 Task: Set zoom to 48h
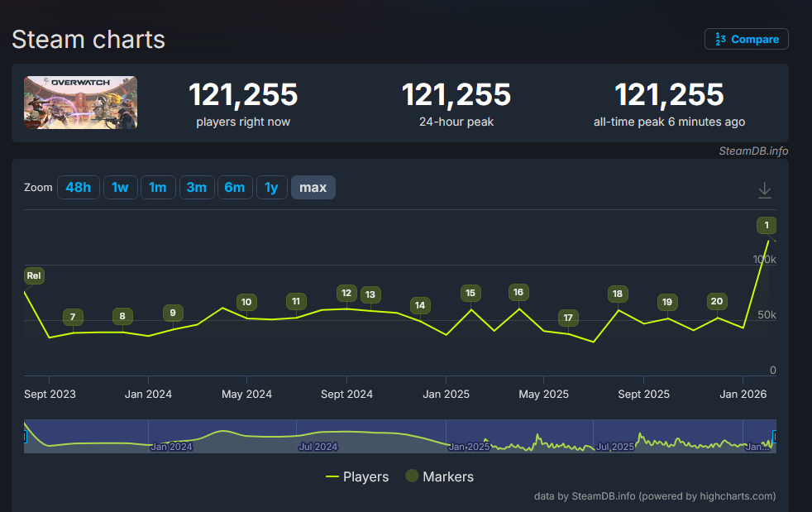point(79,188)
